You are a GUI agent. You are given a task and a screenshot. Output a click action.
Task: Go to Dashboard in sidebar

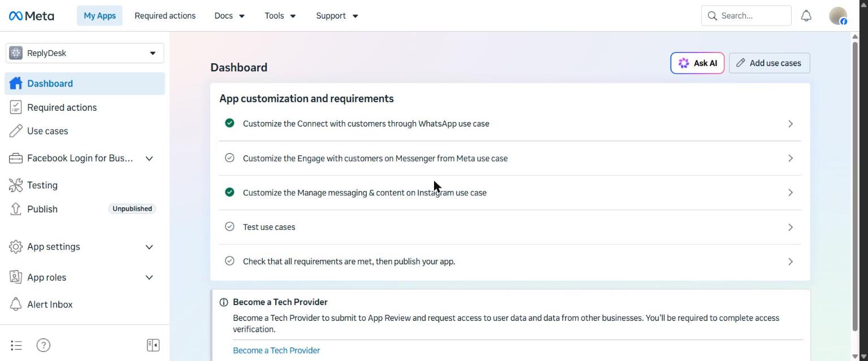tap(85, 84)
